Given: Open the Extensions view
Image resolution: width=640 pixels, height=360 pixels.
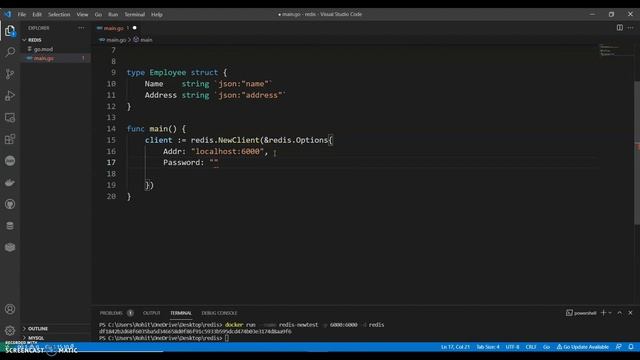Looking at the screenshot, I should pyautogui.click(x=10, y=139).
